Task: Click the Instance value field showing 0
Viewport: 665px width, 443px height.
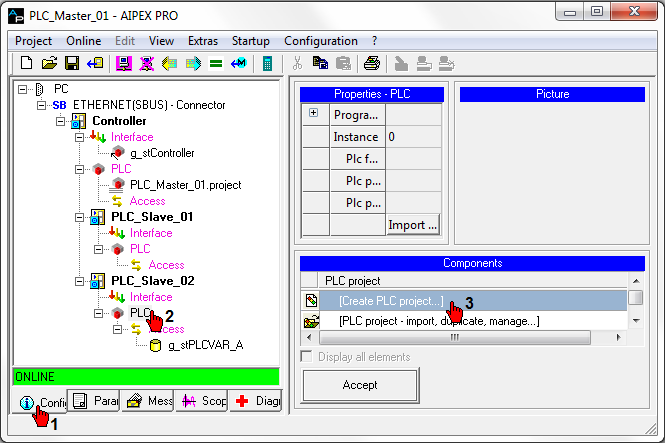Action: tap(414, 137)
